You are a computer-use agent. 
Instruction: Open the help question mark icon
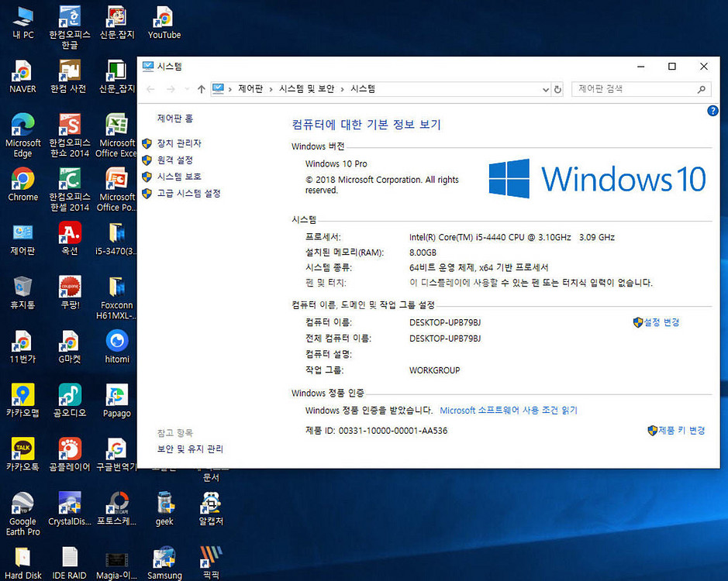pyautogui.click(x=712, y=111)
